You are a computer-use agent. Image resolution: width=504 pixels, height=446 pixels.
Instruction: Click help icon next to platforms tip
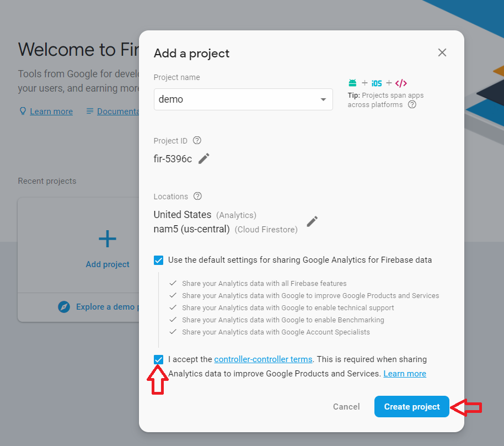coord(412,104)
